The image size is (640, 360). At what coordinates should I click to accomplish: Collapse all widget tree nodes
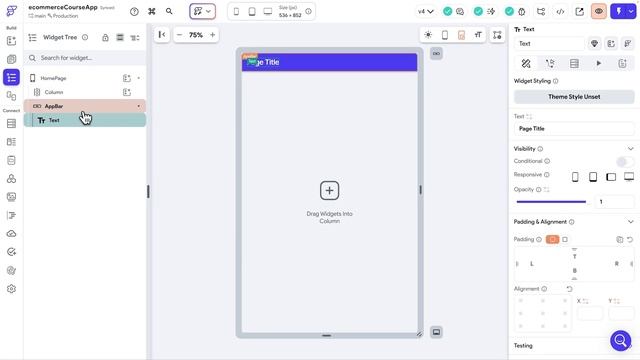120,38
